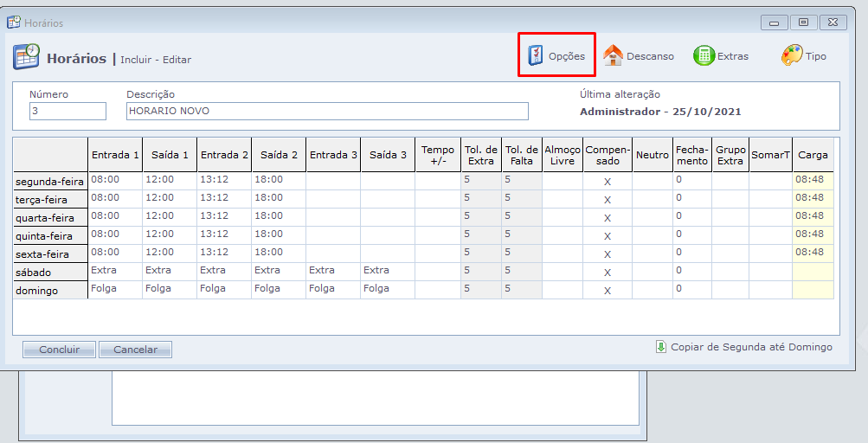Click Copiar de Segunda até Domingo link
Image resolution: width=868 pixels, height=443 pixels.
pos(751,347)
